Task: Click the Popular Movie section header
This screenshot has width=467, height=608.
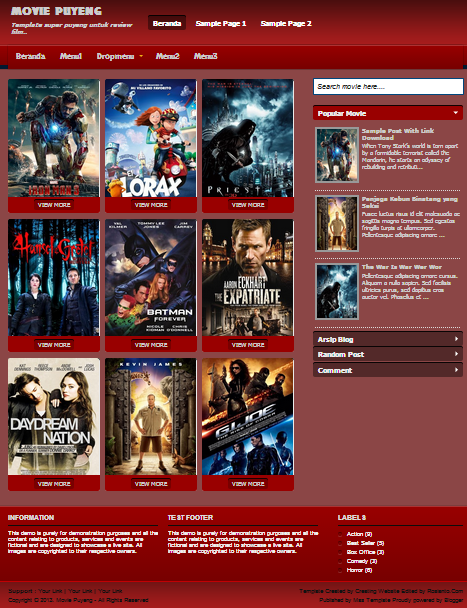Action: point(388,113)
